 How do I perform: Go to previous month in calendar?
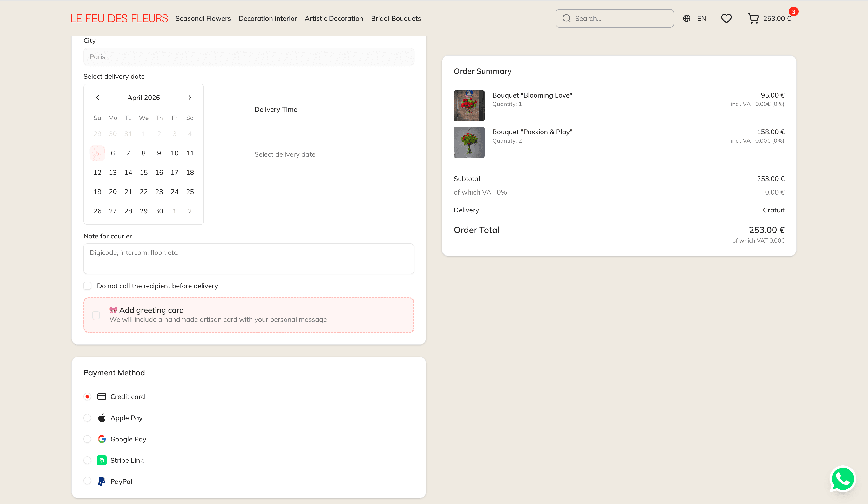pos(97,98)
